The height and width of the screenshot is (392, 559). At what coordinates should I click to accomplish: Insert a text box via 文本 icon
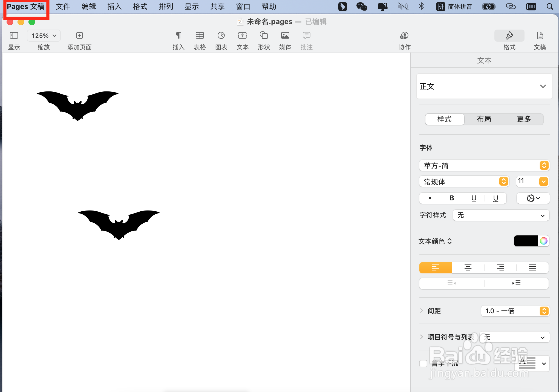[242, 36]
